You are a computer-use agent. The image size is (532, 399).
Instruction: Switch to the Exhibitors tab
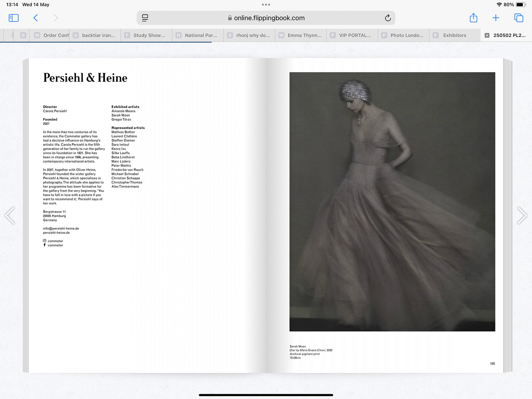[455, 35]
